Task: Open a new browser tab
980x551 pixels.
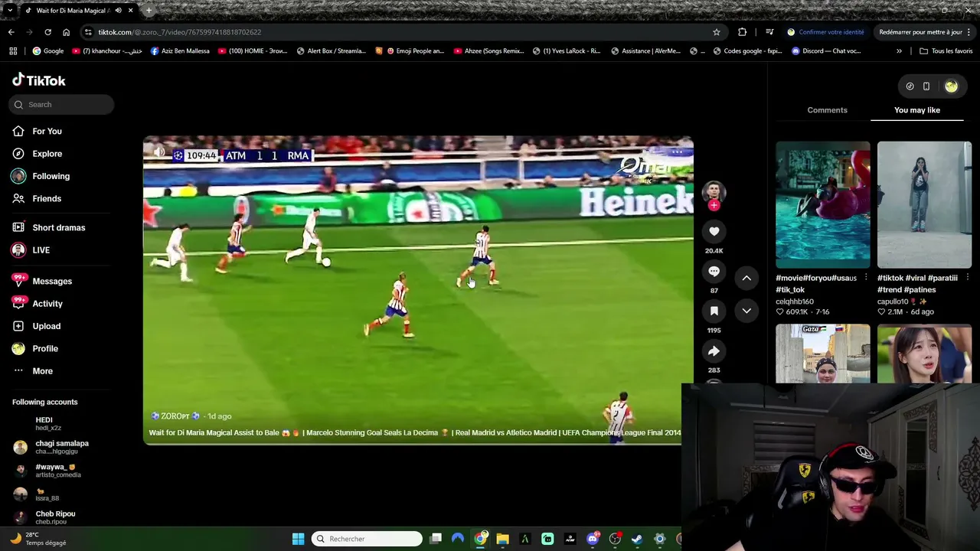Action: [x=149, y=11]
